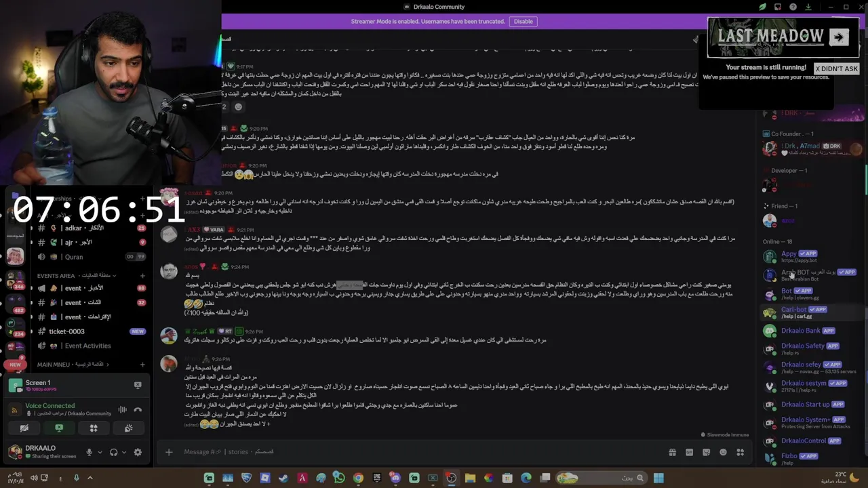Screen dimensions: 868x488
Task: Open the emoji picker in message bar
Action: point(723,452)
